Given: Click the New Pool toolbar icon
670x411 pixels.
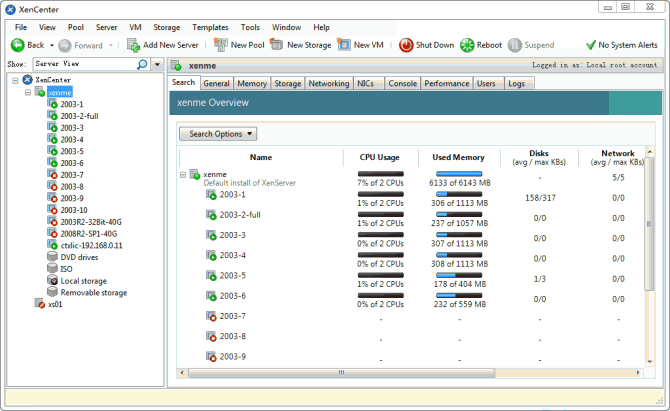Looking at the screenshot, I should point(220,44).
